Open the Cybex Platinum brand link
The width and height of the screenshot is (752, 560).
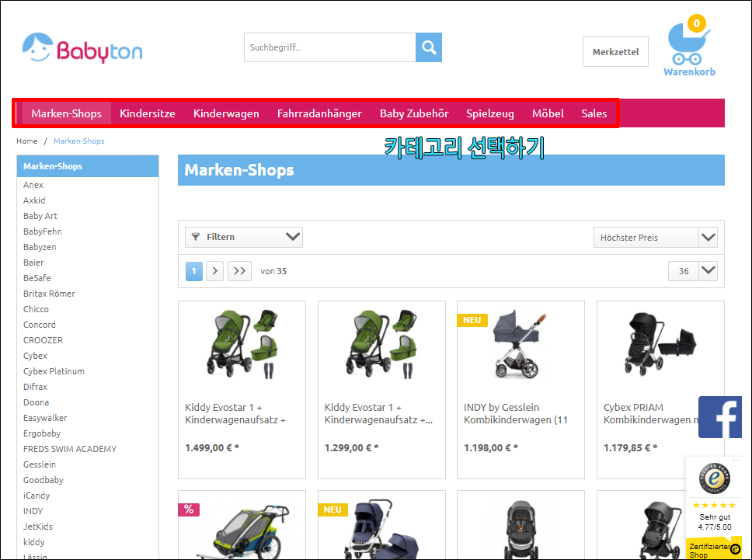pos(54,371)
